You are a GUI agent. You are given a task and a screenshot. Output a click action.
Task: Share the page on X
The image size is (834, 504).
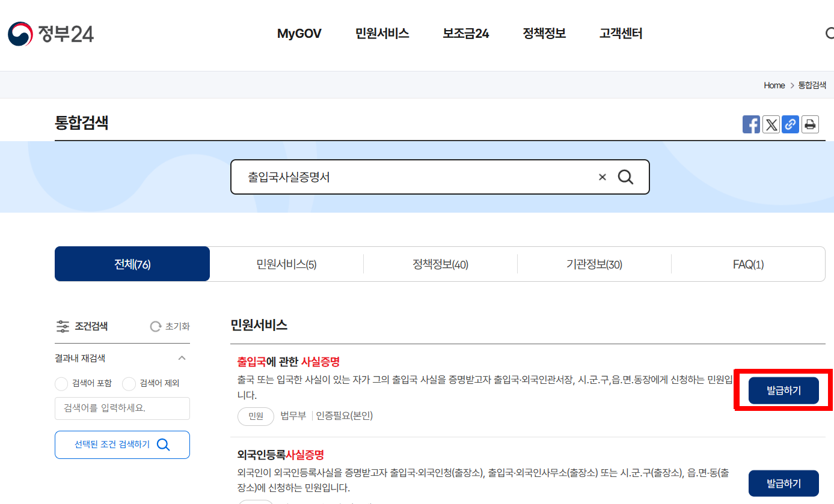tap(771, 124)
